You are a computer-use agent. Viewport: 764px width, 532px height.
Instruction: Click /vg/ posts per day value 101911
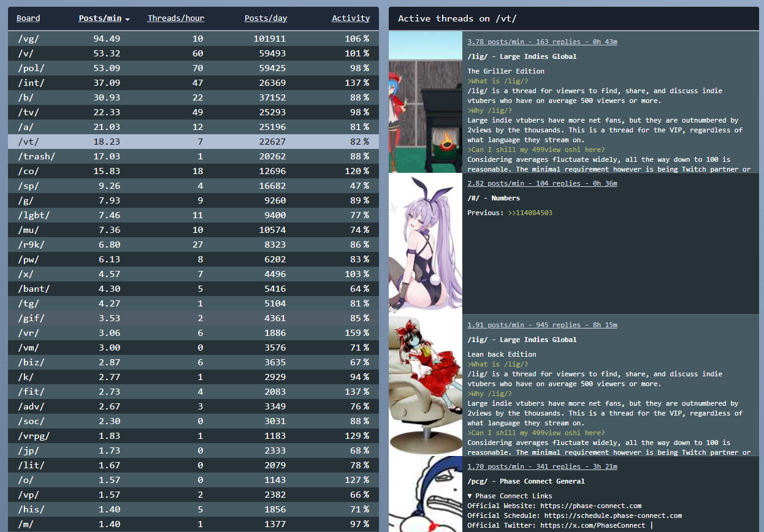(270, 39)
